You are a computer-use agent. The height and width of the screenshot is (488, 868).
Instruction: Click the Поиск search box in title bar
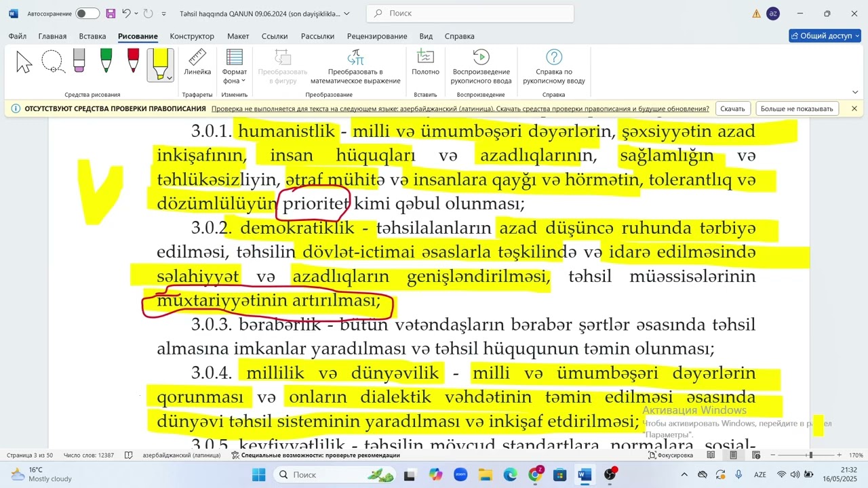click(470, 14)
